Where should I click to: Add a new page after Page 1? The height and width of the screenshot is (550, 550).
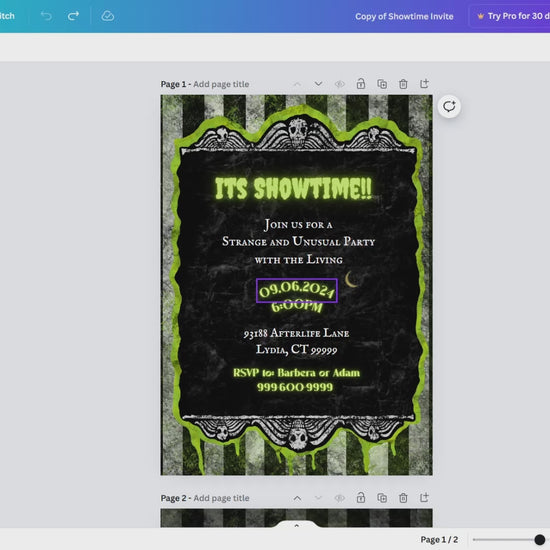pyautogui.click(x=424, y=84)
